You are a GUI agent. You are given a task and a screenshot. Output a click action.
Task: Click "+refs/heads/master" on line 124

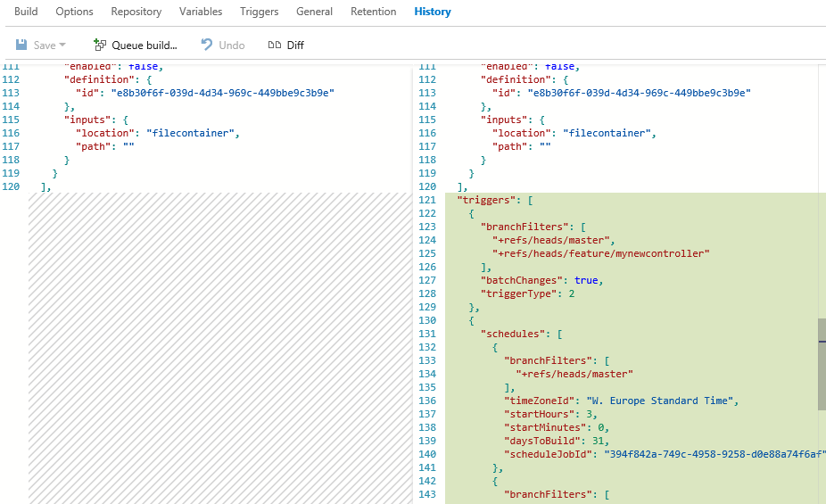[551, 240]
